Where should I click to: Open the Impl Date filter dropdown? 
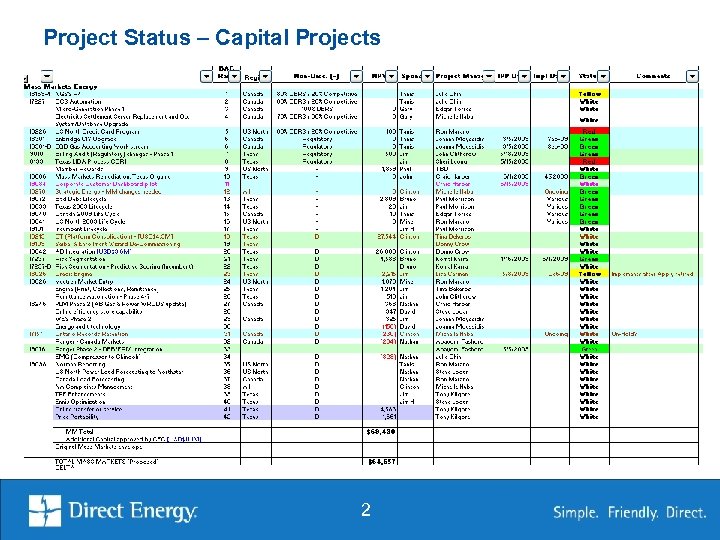tap(563, 76)
